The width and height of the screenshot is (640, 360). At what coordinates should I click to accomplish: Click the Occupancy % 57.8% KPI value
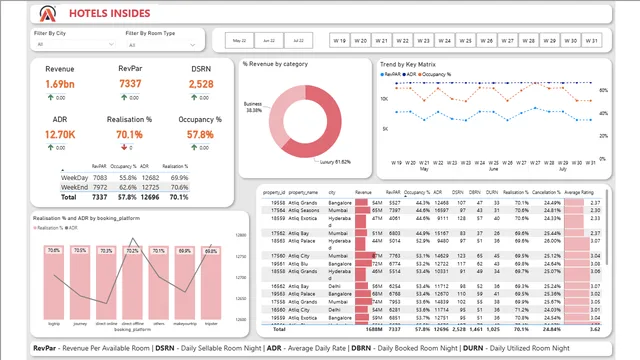(200, 134)
